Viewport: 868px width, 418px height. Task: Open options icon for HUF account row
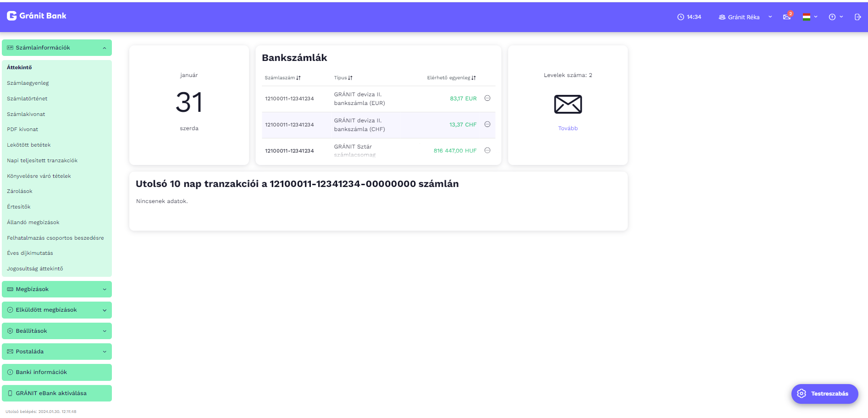tap(487, 150)
